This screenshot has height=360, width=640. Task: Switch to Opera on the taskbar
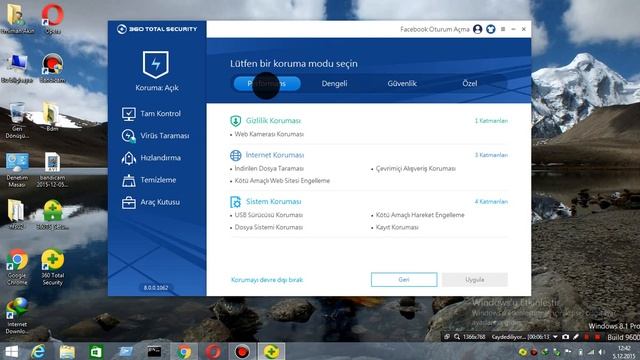(x=213, y=352)
